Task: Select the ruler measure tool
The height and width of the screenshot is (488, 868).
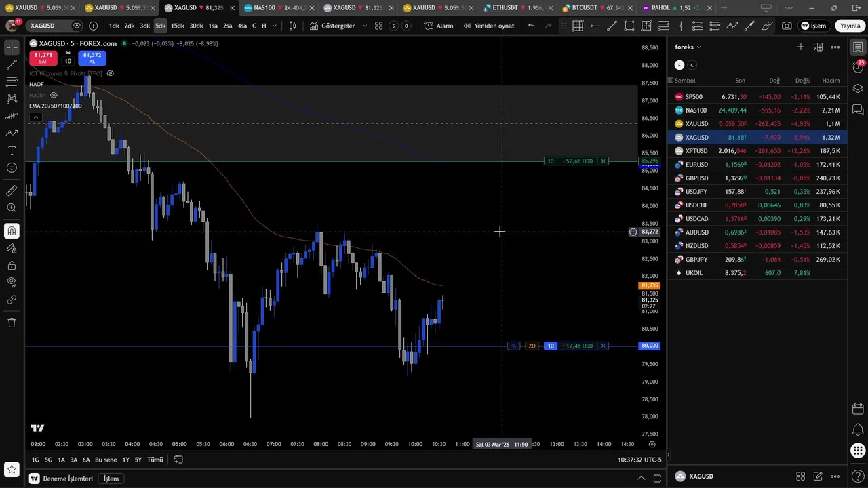Action: pos(12,191)
